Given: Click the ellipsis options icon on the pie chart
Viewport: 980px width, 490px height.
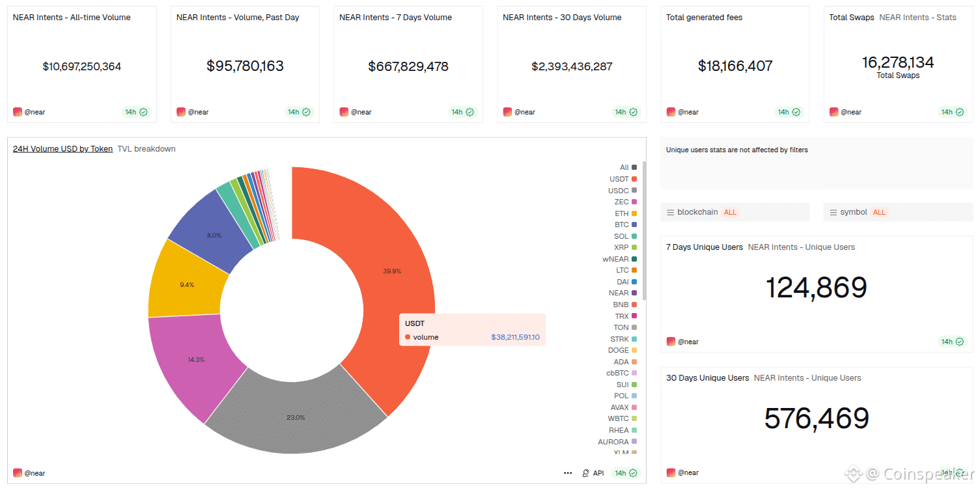Looking at the screenshot, I should pyautogui.click(x=567, y=473).
